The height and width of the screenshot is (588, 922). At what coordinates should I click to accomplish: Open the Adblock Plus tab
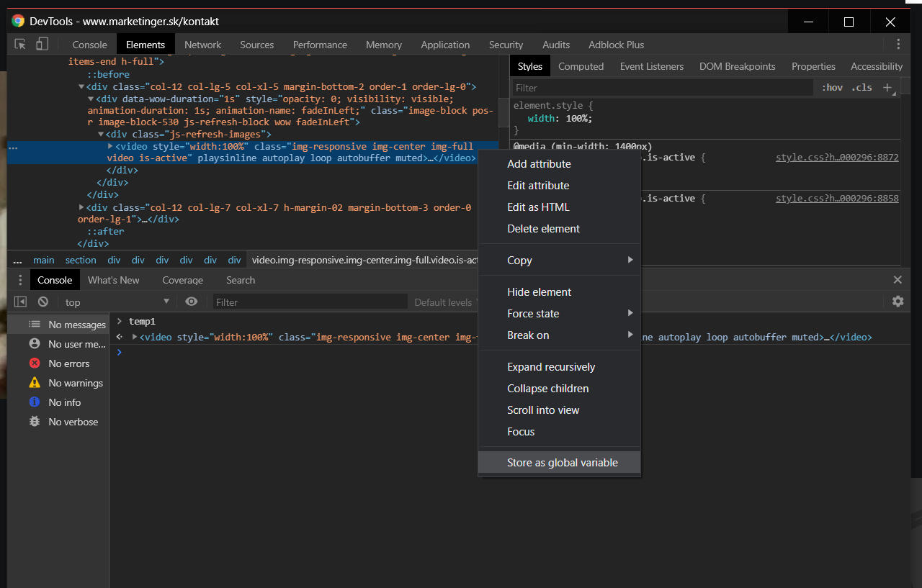click(616, 45)
